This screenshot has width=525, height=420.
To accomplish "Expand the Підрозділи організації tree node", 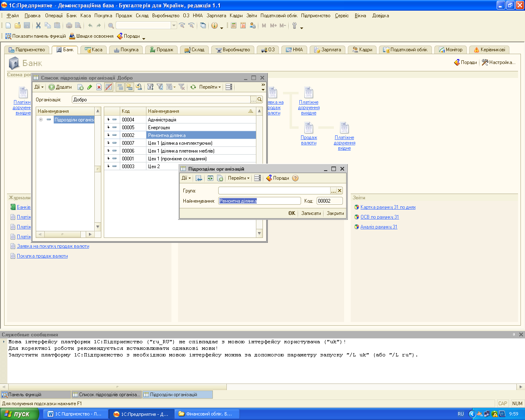I will coord(41,120).
